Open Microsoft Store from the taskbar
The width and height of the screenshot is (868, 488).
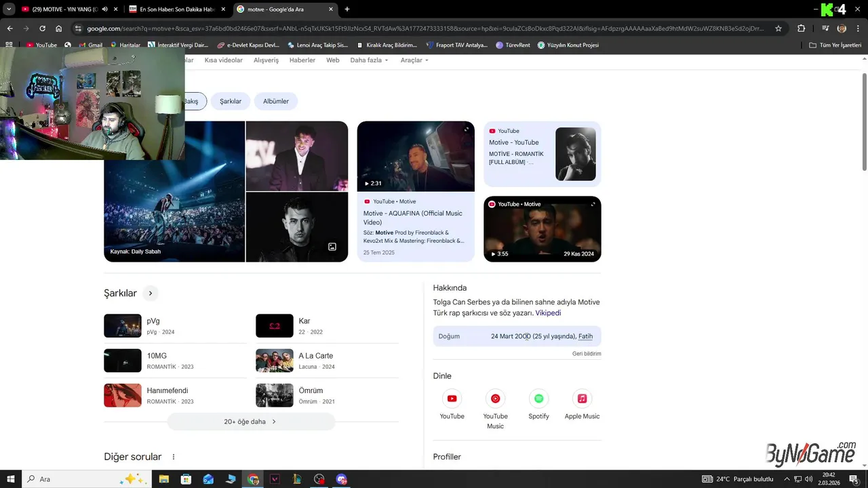pos(186,479)
